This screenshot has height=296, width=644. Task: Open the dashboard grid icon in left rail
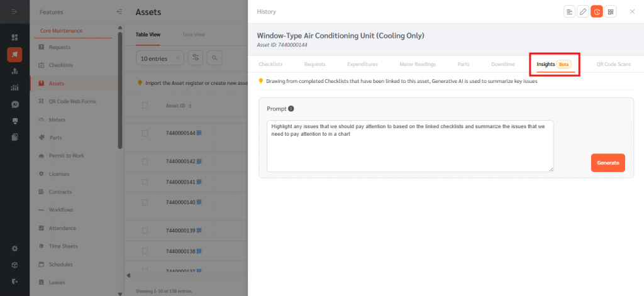14,38
